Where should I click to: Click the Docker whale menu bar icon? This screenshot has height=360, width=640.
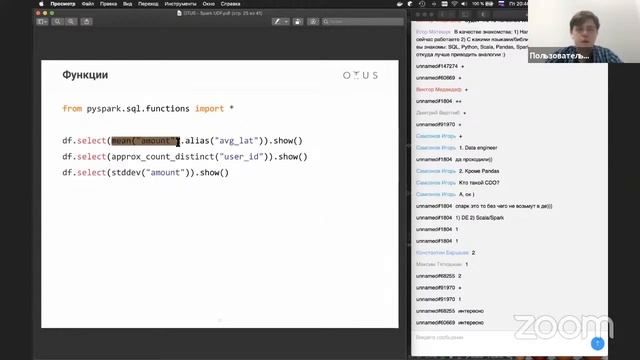coord(400,4)
